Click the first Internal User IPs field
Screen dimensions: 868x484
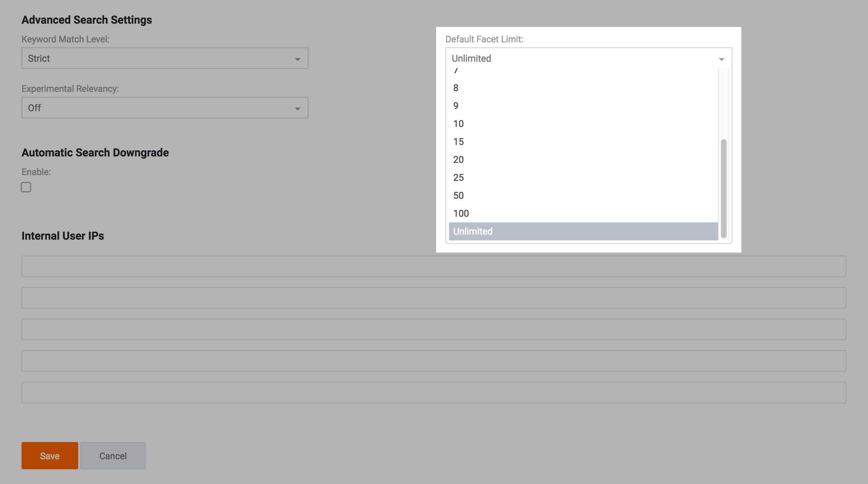point(434,266)
